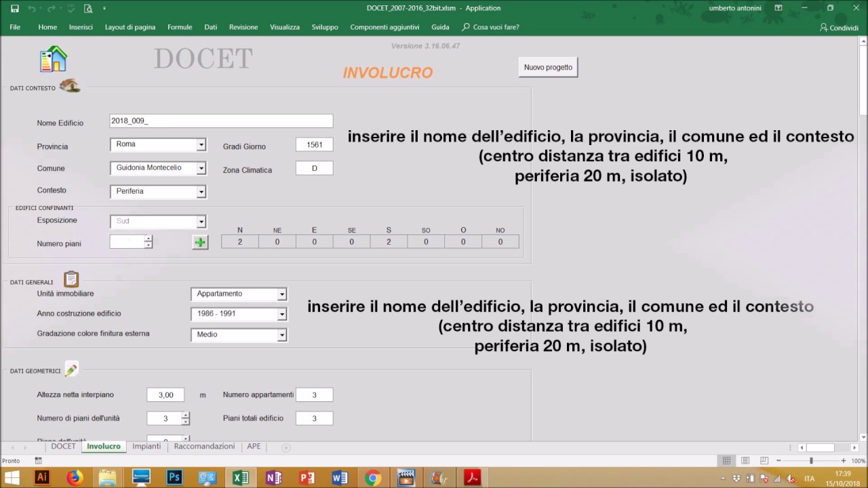Add a new sheet with plus icon

(286, 447)
